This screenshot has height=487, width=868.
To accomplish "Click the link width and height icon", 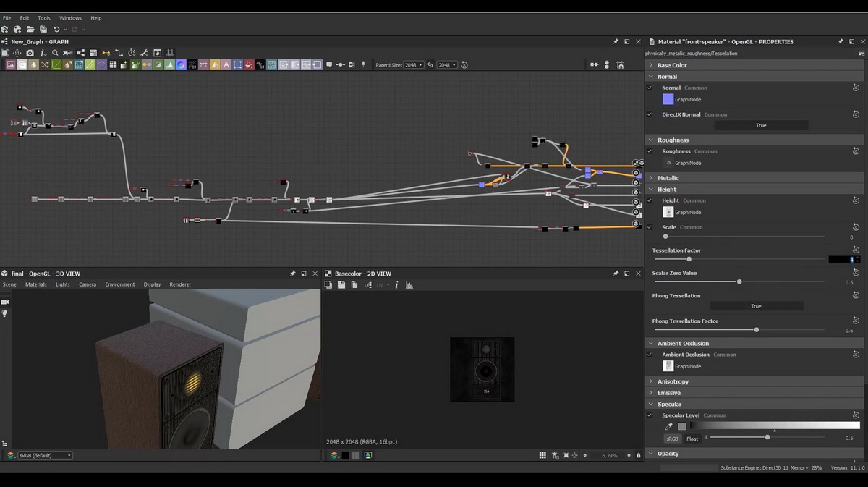I will (430, 64).
